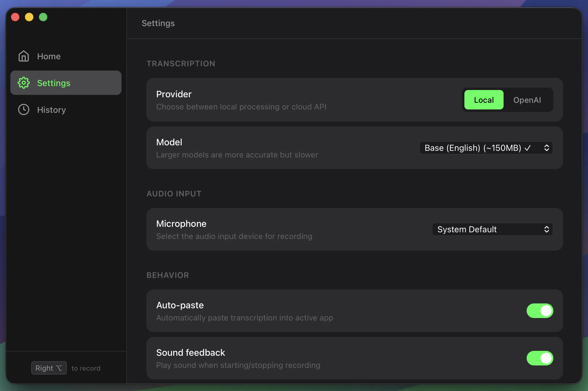Click the Microphone row title
The width and height of the screenshot is (588, 391).
coord(181,224)
